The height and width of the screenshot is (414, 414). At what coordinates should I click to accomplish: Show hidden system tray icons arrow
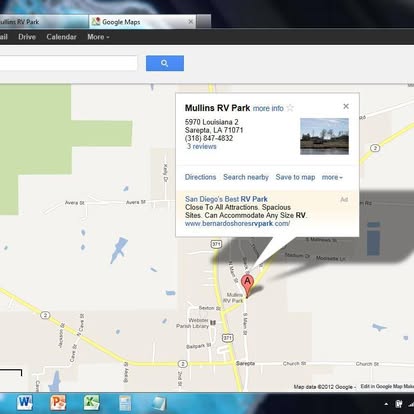pos(386,404)
